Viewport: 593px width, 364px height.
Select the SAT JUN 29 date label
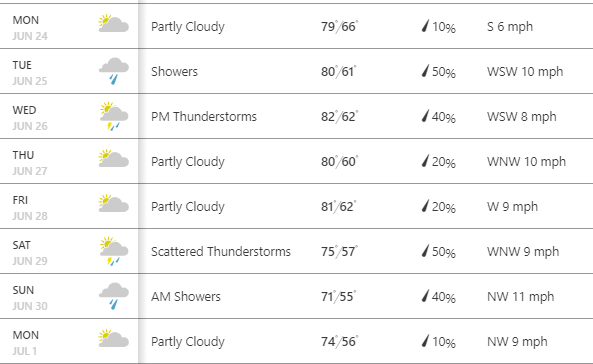(x=30, y=253)
